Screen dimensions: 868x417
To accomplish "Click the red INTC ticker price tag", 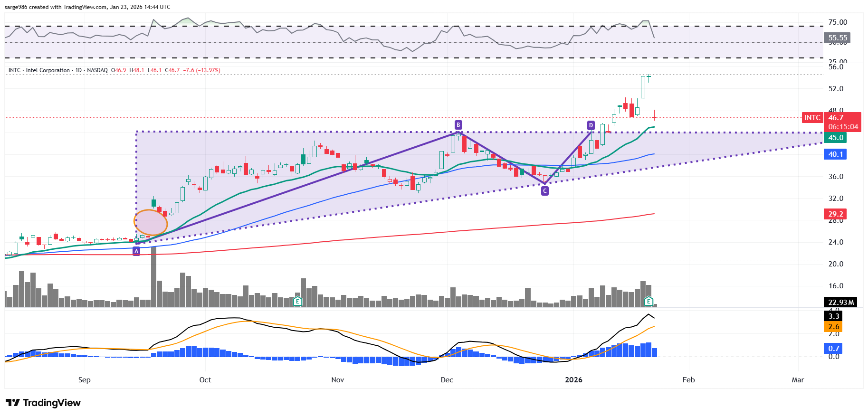I will (812, 118).
